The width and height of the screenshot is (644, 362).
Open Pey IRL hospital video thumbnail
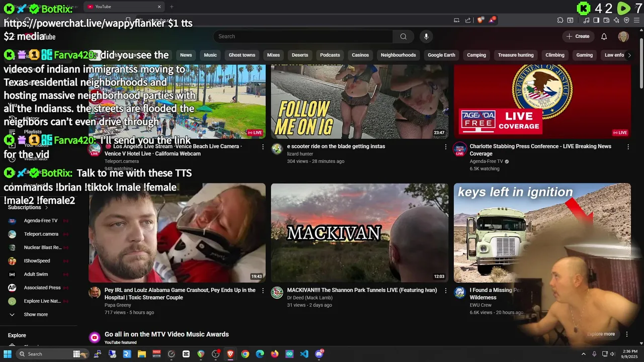177,233
